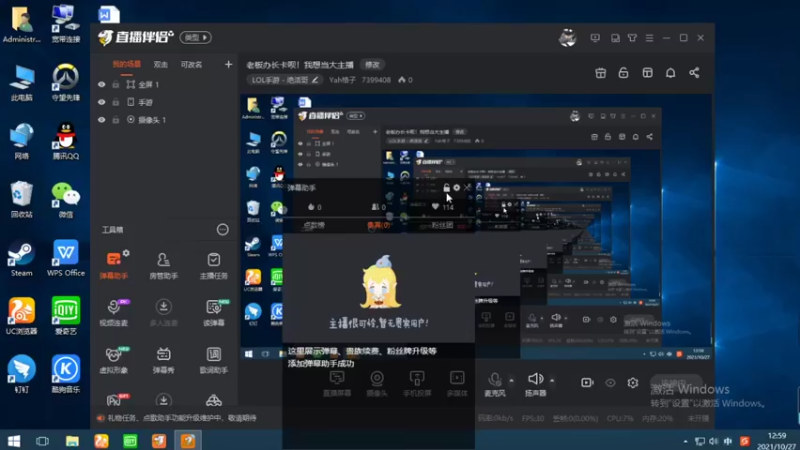Toggle preview eye icon near settings
Viewport: 800px width, 450px height.
[x=610, y=383]
